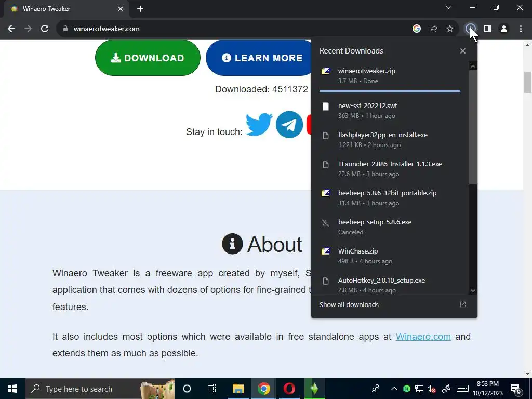Open Cortana from the taskbar
This screenshot has height=399, width=532.
coord(187,389)
